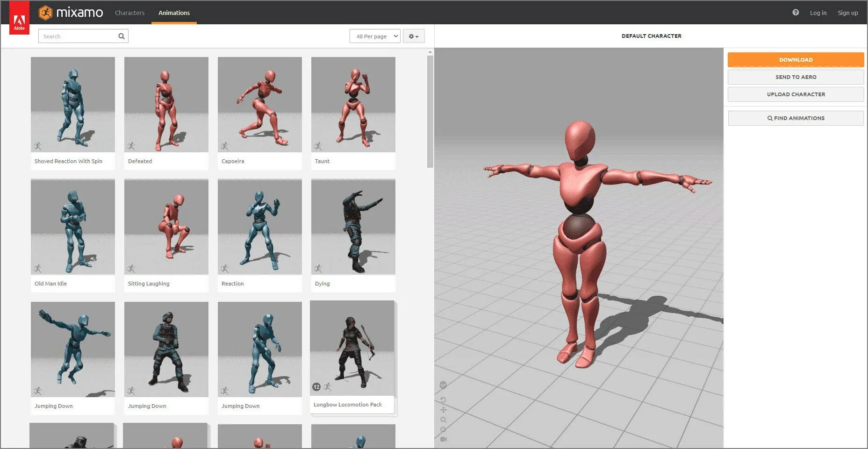
Task: Select the soldier Jumping Down thumbnail
Action: 166,349
